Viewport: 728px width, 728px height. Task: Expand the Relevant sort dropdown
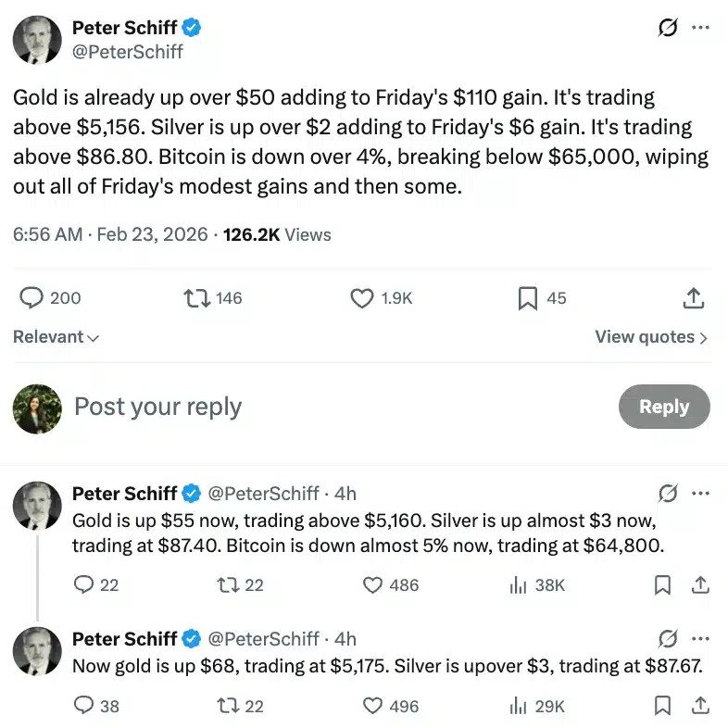[x=56, y=337]
